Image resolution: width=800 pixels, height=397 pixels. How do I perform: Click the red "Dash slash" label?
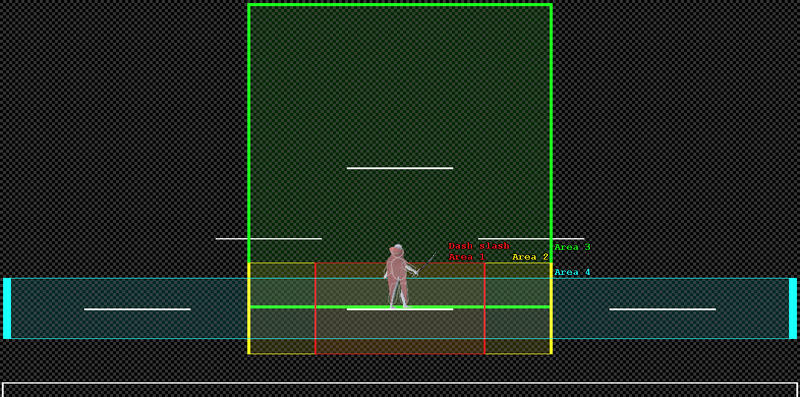coord(479,246)
